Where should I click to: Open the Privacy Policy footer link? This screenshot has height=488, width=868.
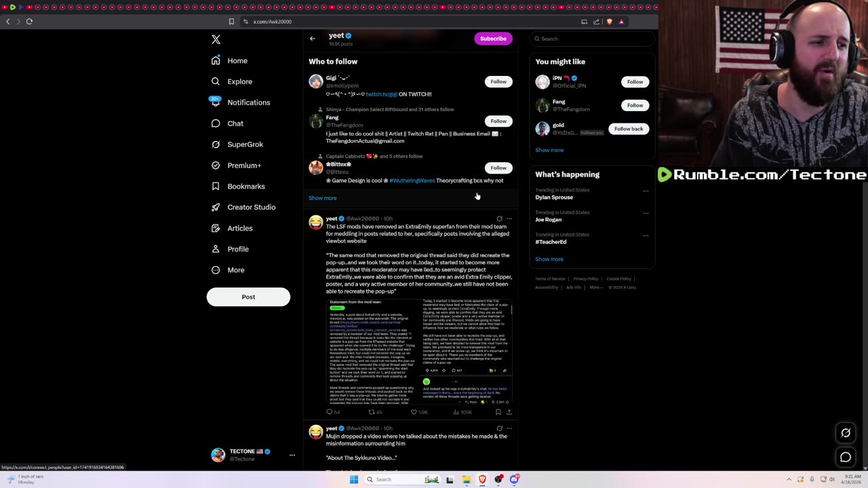(585, 279)
